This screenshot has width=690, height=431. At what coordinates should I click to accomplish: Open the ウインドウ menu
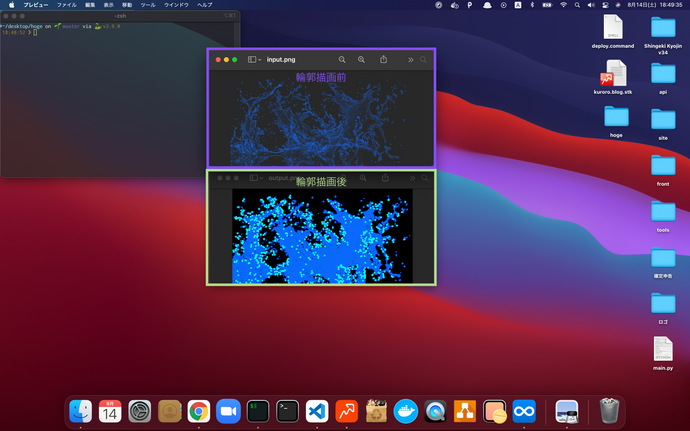176,5
